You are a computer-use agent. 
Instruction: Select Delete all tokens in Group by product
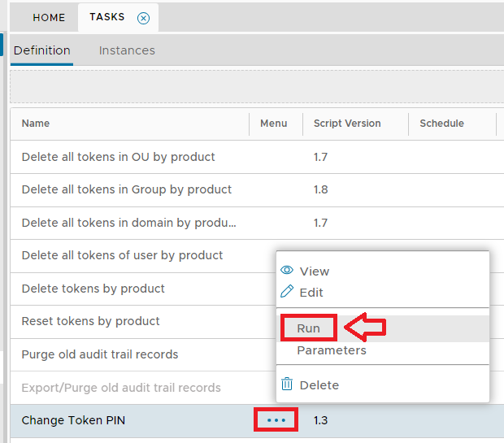click(126, 189)
